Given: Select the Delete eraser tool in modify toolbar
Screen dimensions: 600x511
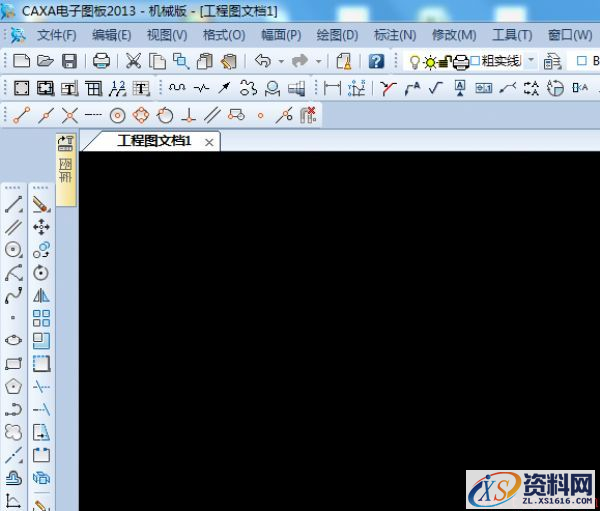Looking at the screenshot, I should pyautogui.click(x=41, y=204).
